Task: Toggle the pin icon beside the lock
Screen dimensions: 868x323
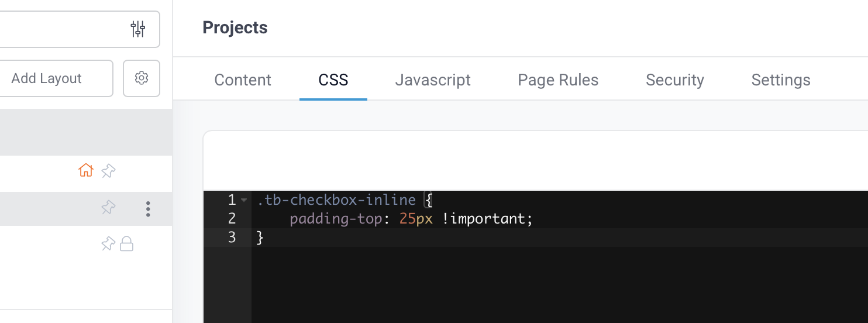Action: coord(108,243)
